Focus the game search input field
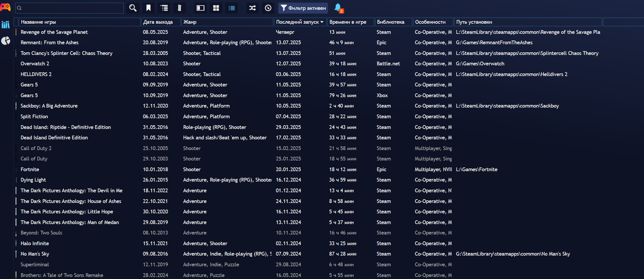This screenshot has height=279, width=644. tap(69, 8)
